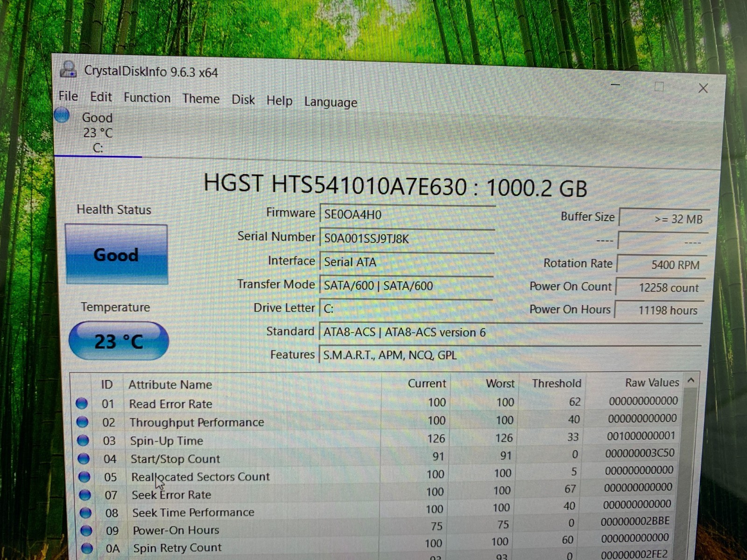The width and height of the screenshot is (747, 560).
Task: Click the status dot for Spin-Up Time
Action: coord(83,440)
